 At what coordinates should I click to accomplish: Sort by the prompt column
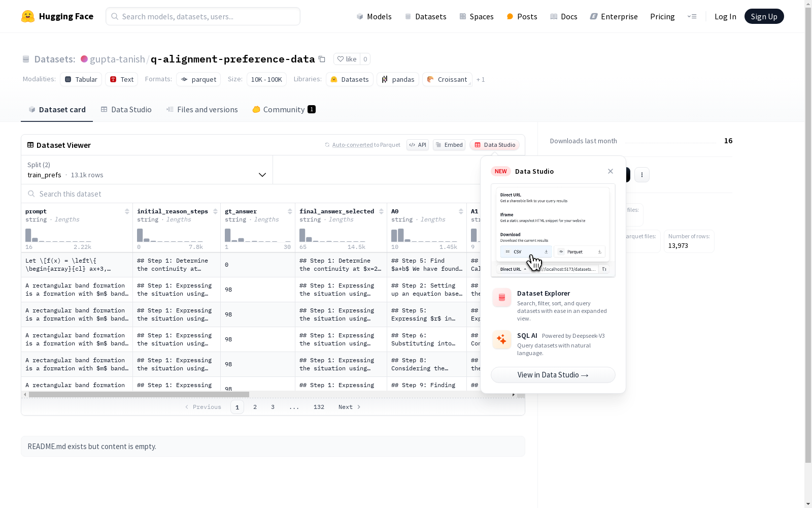[x=127, y=211]
